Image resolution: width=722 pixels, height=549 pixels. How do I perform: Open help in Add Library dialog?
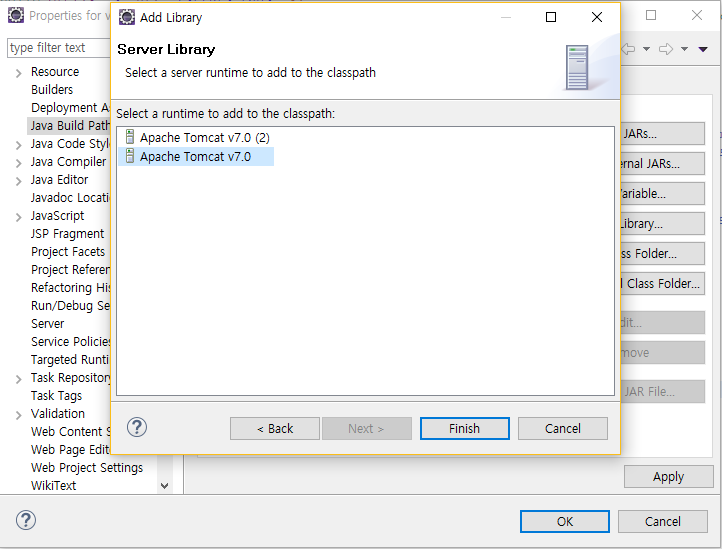pyautogui.click(x=137, y=427)
